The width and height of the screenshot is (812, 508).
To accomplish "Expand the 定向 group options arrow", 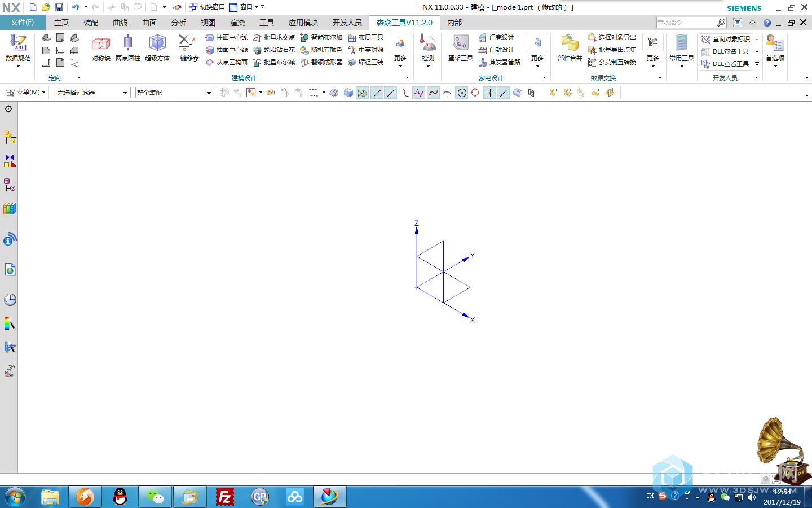I will (x=78, y=77).
